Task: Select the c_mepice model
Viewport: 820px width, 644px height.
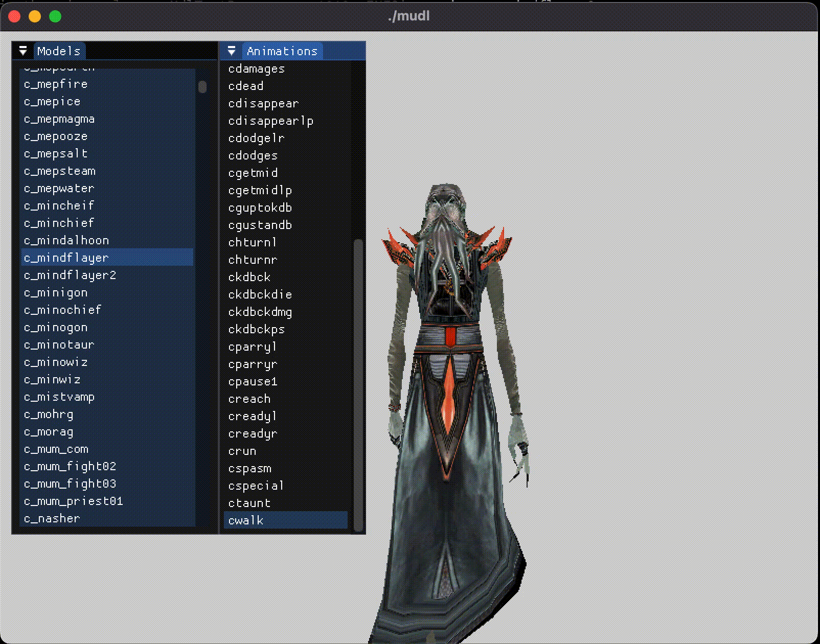Action: pos(107,101)
